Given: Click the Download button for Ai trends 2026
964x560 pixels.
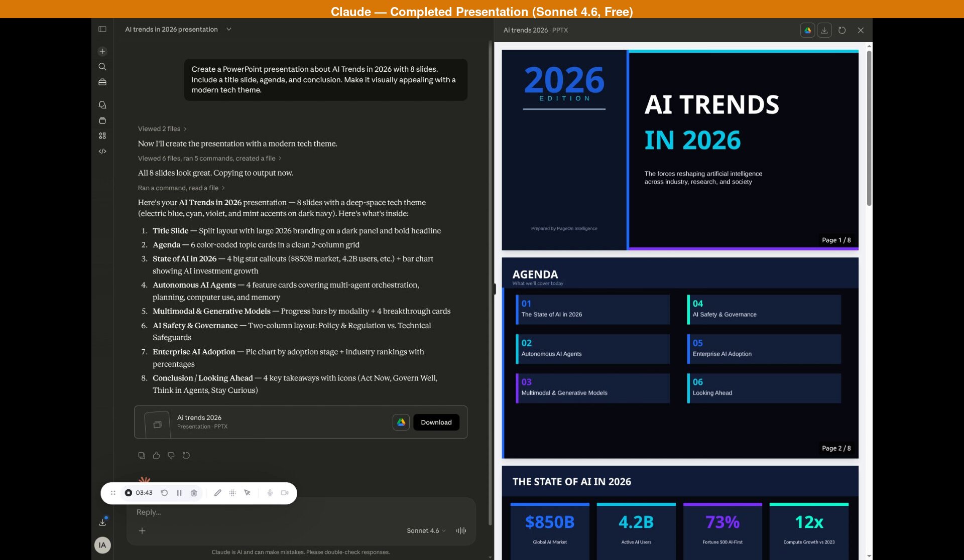Looking at the screenshot, I should (x=436, y=422).
